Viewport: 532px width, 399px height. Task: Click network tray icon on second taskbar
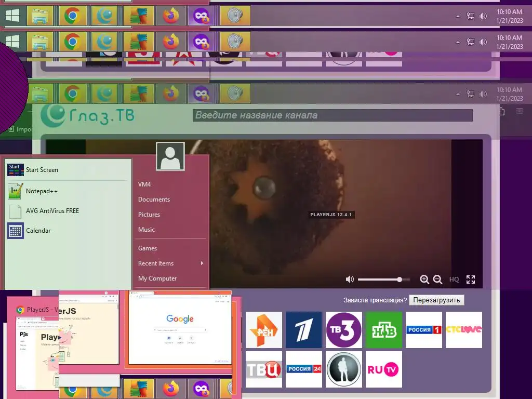tap(471, 42)
